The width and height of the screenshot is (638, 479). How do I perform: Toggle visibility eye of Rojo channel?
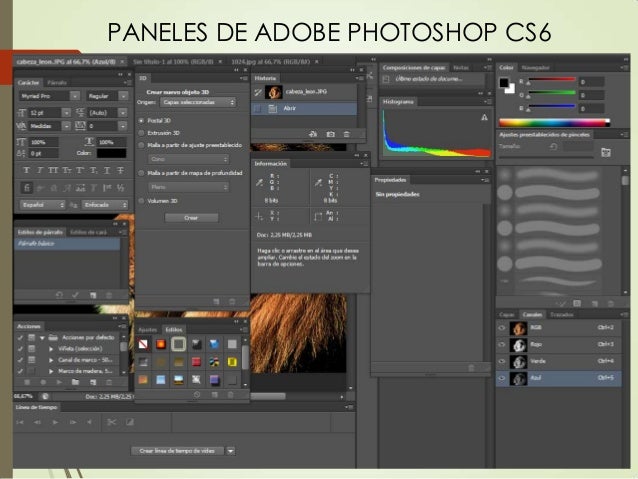(x=502, y=345)
